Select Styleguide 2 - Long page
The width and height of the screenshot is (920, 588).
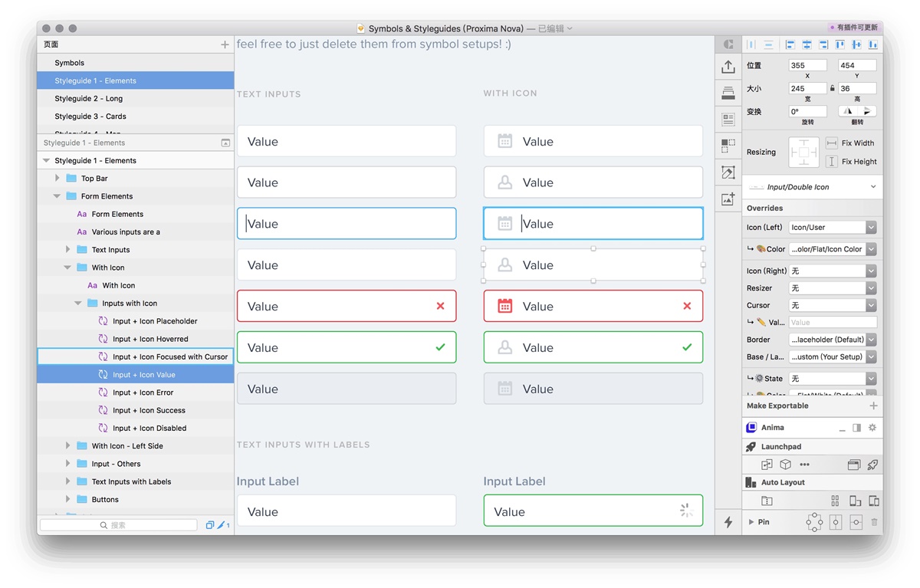point(135,99)
